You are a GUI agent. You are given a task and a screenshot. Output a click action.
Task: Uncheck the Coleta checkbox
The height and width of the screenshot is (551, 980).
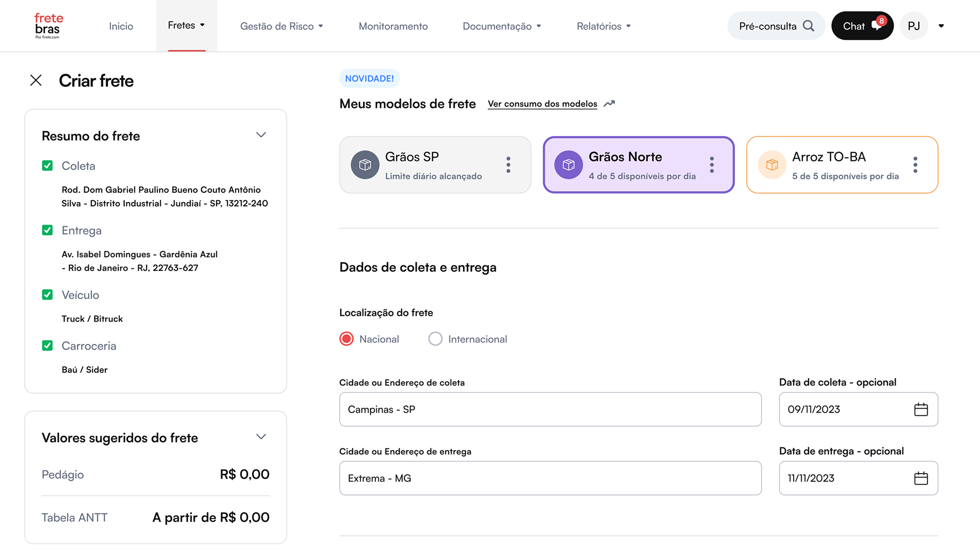(48, 165)
